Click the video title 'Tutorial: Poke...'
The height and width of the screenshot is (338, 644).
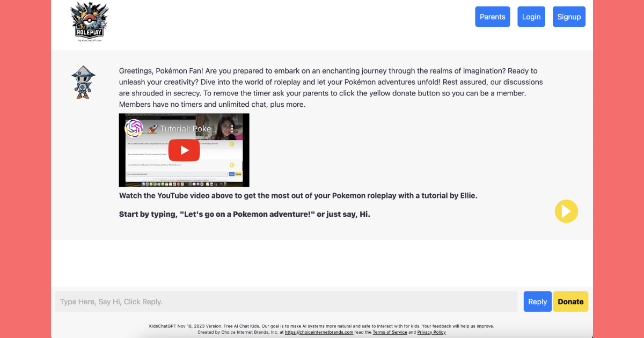[182, 129]
